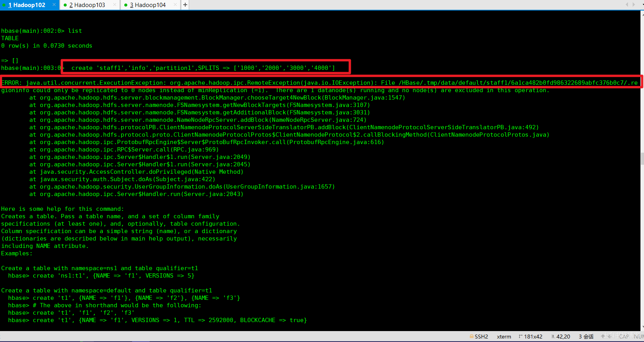644x342 pixels.
Task: Close the Hadoop103 tab
Action: point(114,5)
